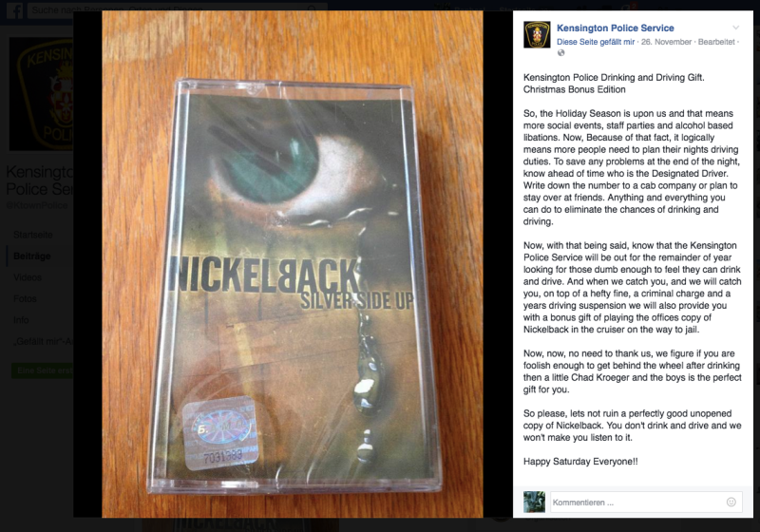The width and height of the screenshot is (760, 532).
Task: Click the Nickelback cassette photo
Action: [x=293, y=264]
